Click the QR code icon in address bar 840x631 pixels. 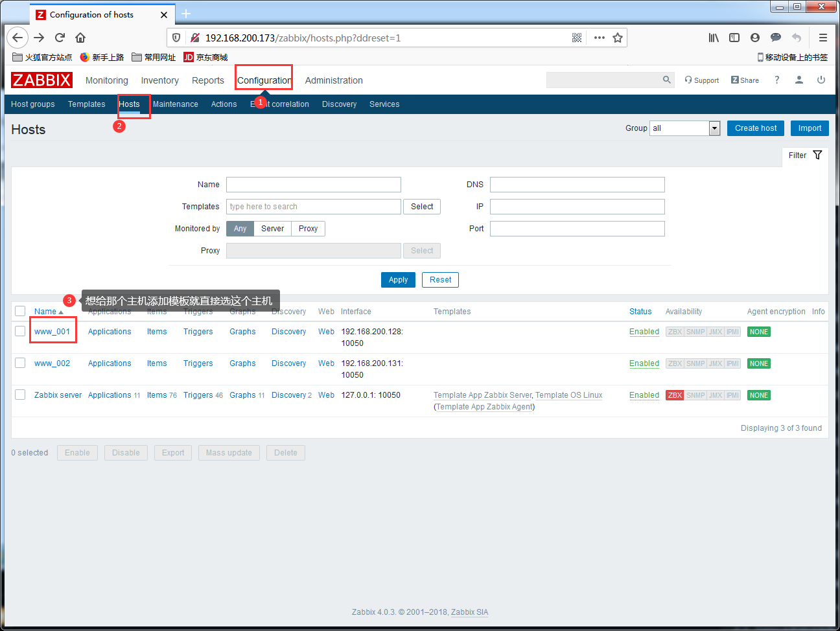point(577,38)
